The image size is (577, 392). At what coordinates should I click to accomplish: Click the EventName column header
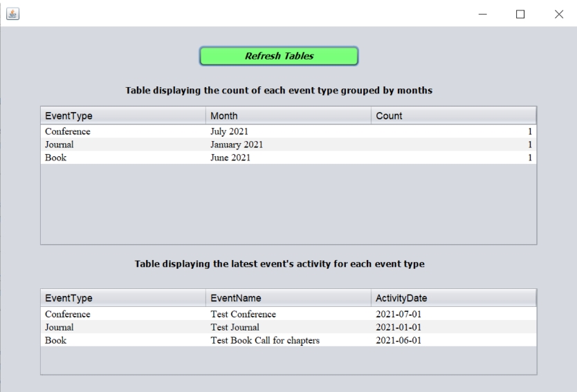pyautogui.click(x=288, y=298)
